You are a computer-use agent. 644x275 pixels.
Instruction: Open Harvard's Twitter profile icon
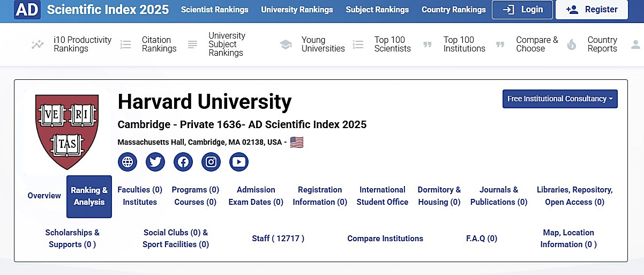pos(155,162)
